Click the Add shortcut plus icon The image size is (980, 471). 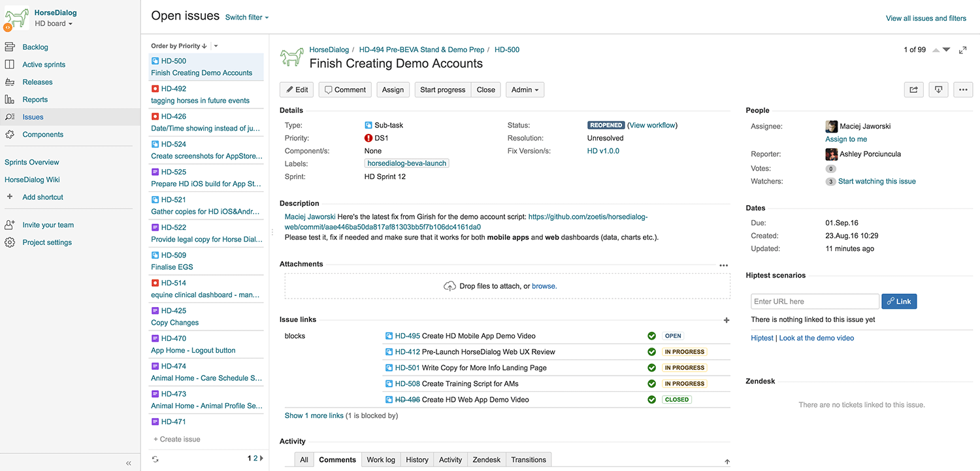9,197
